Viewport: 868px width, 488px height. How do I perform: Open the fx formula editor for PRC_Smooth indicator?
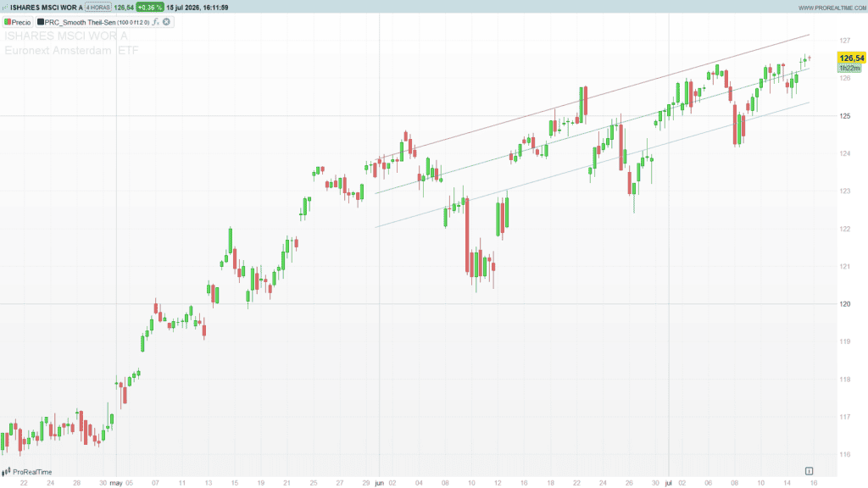click(156, 22)
